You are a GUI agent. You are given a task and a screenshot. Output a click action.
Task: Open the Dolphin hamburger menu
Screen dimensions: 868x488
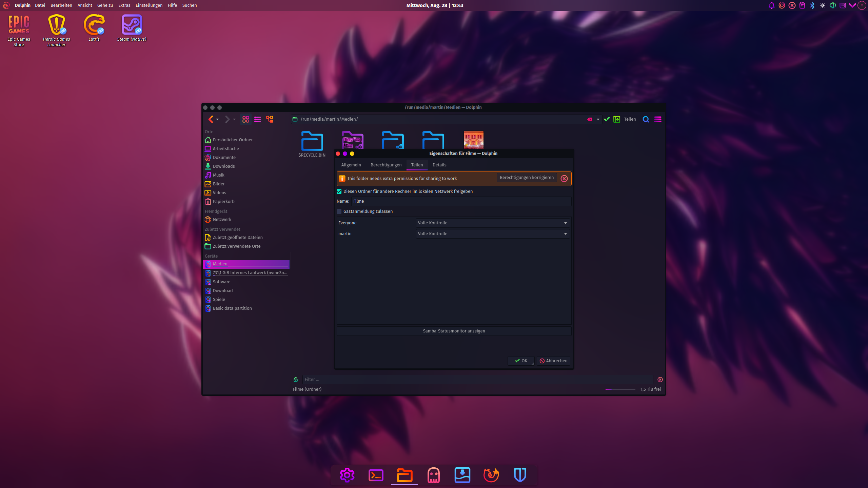(658, 119)
